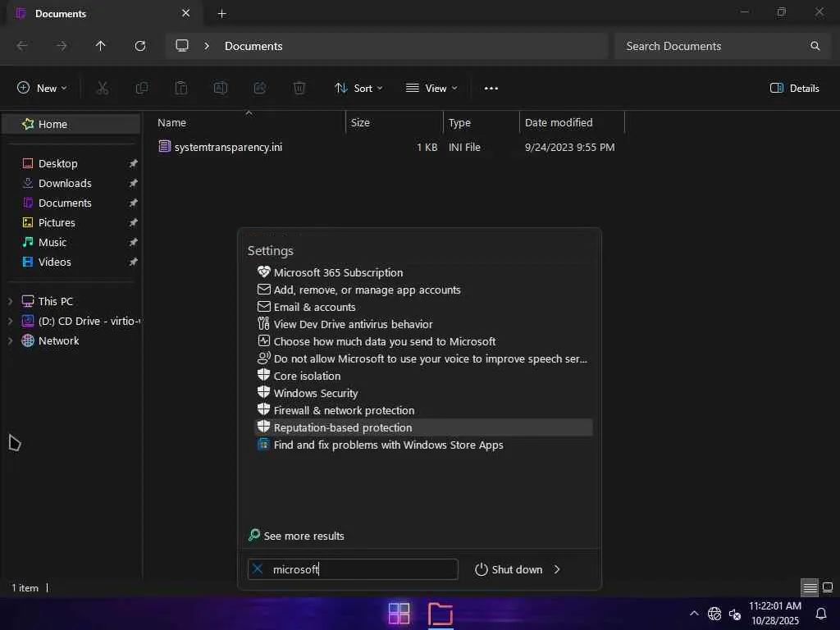The image size is (840, 630).
Task: Click the Rename icon in toolbar
Action: point(221,89)
